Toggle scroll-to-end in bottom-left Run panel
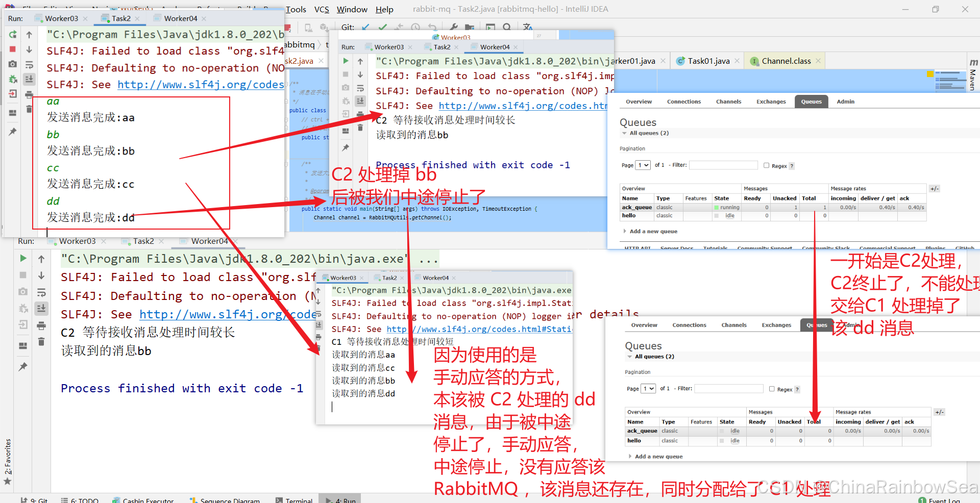Viewport: 980px width, 503px height. click(41, 308)
